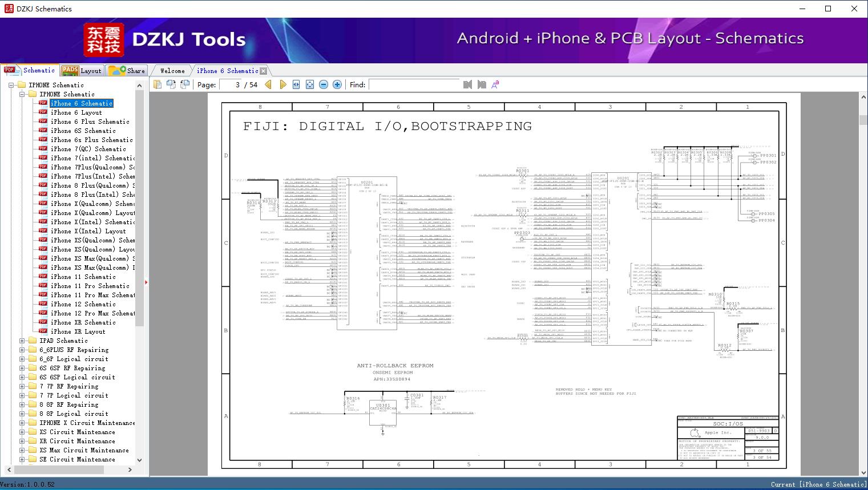Viewport: 868px width, 490px height.
Task: Open iPhone 11 Pro Schematic
Action: (90, 286)
